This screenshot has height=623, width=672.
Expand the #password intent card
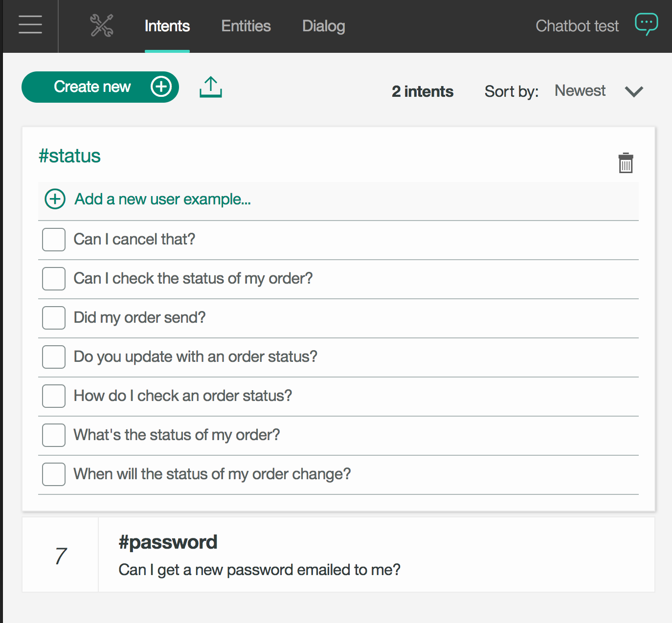pos(337,555)
